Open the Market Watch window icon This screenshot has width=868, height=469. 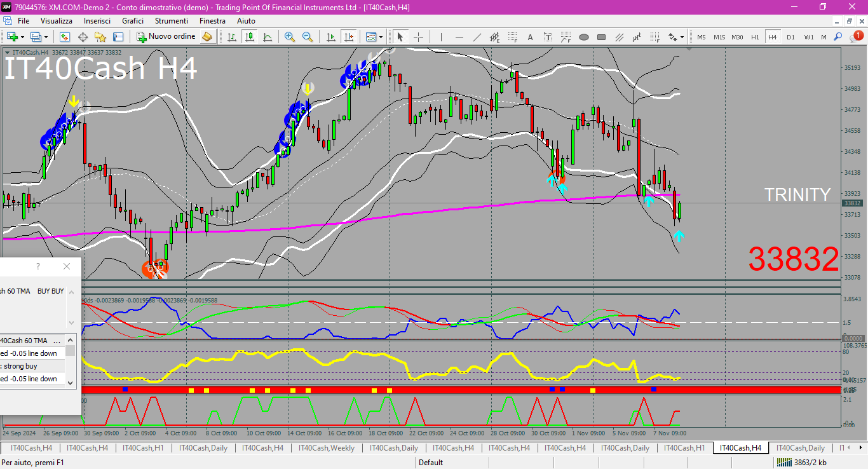(x=64, y=37)
